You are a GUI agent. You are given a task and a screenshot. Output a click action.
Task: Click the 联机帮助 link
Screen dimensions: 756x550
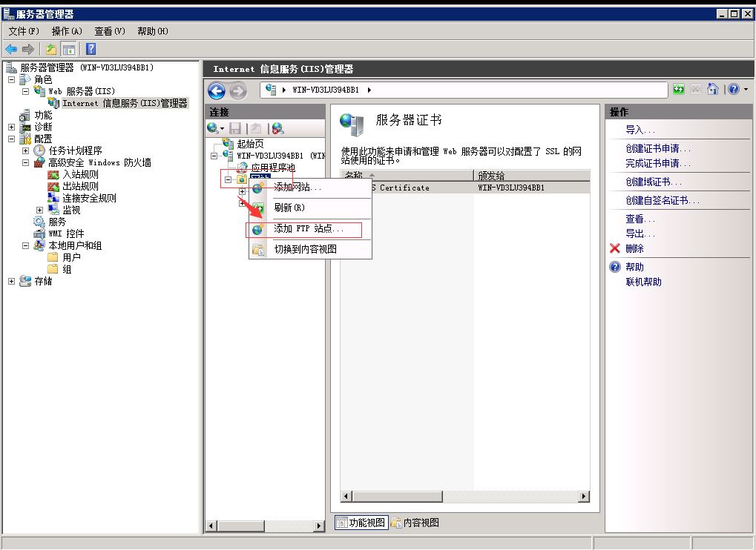coord(644,282)
